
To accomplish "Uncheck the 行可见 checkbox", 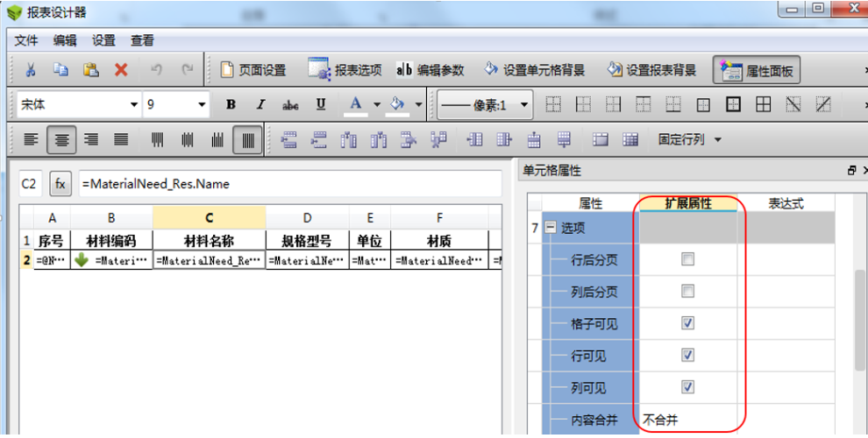I will [x=687, y=355].
